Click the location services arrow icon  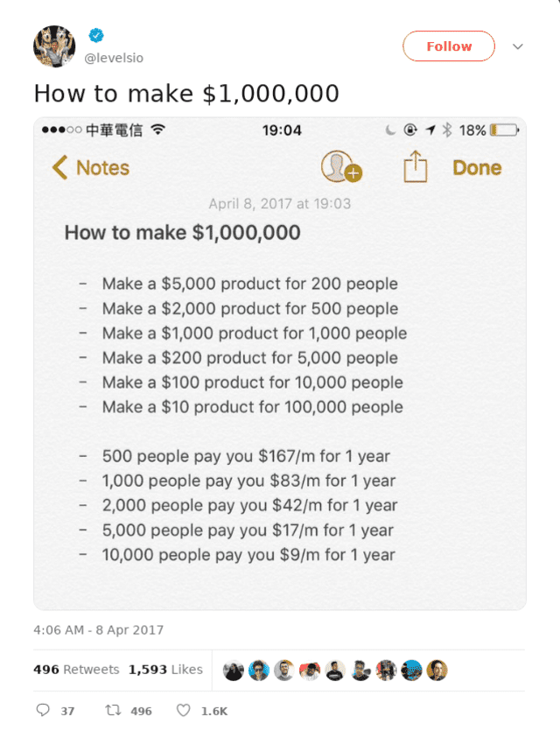(x=430, y=129)
